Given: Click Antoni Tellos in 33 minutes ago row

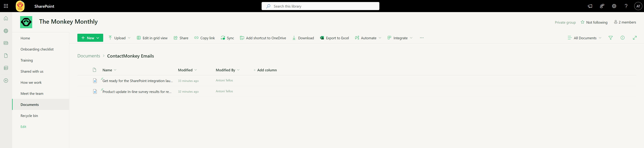Looking at the screenshot, I should coord(224,80).
